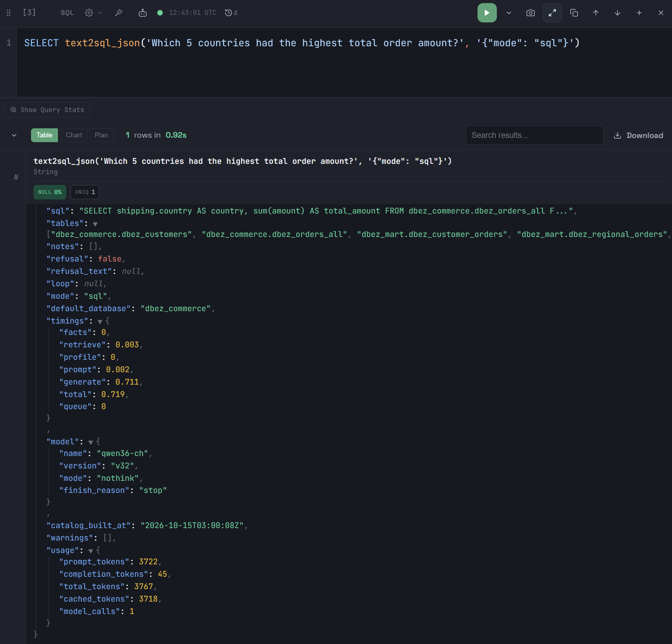Image resolution: width=672 pixels, height=644 pixels.
Task: Delete the cell with the X icon
Action: click(661, 13)
